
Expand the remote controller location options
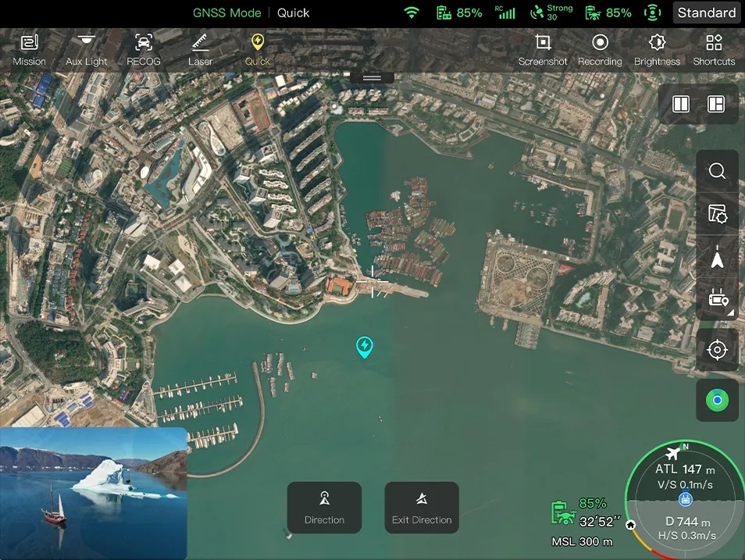[717, 301]
